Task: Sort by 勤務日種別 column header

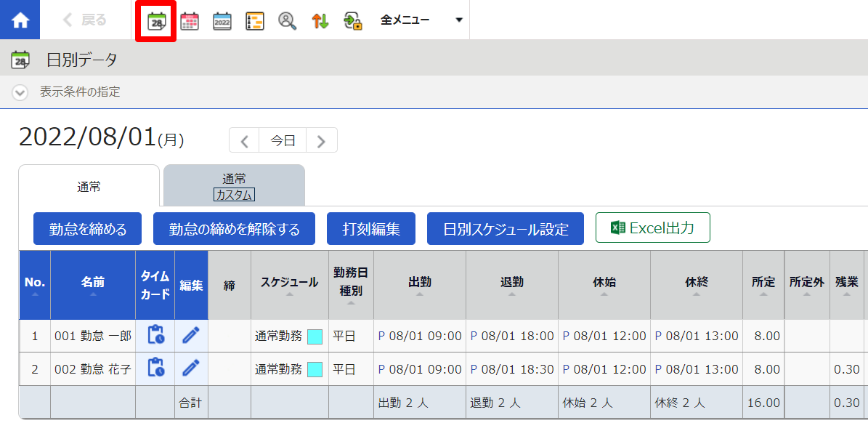Action: click(x=351, y=285)
